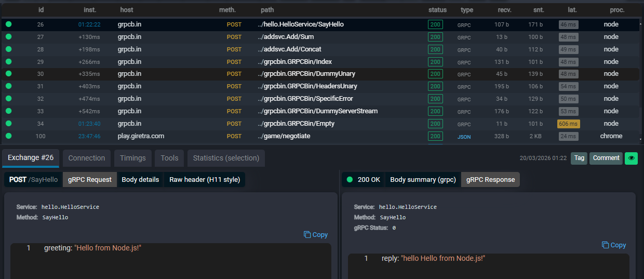
Task: Click the 606 ms latency badge
Action: [x=568, y=124]
